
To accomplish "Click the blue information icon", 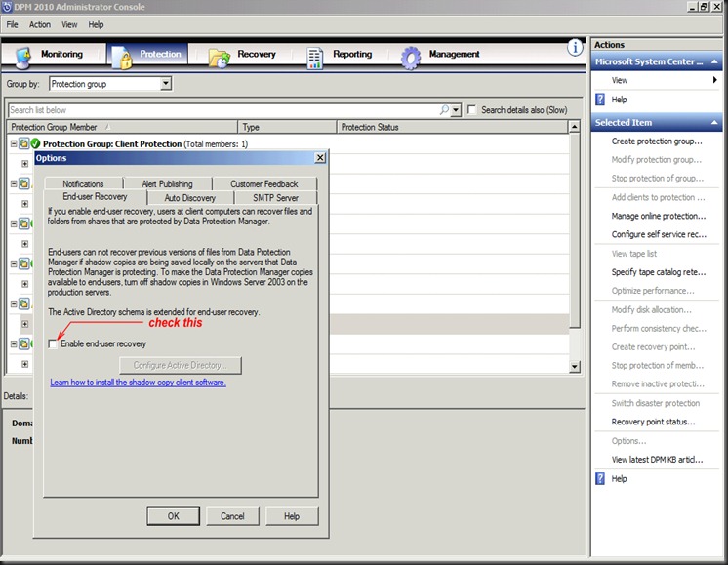I will pyautogui.click(x=575, y=48).
